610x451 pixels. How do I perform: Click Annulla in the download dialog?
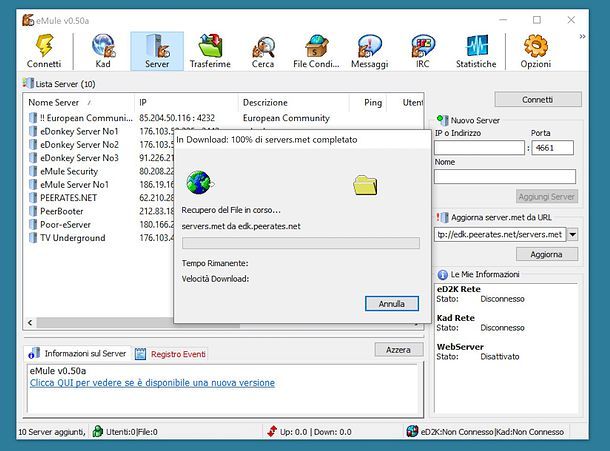pos(392,304)
